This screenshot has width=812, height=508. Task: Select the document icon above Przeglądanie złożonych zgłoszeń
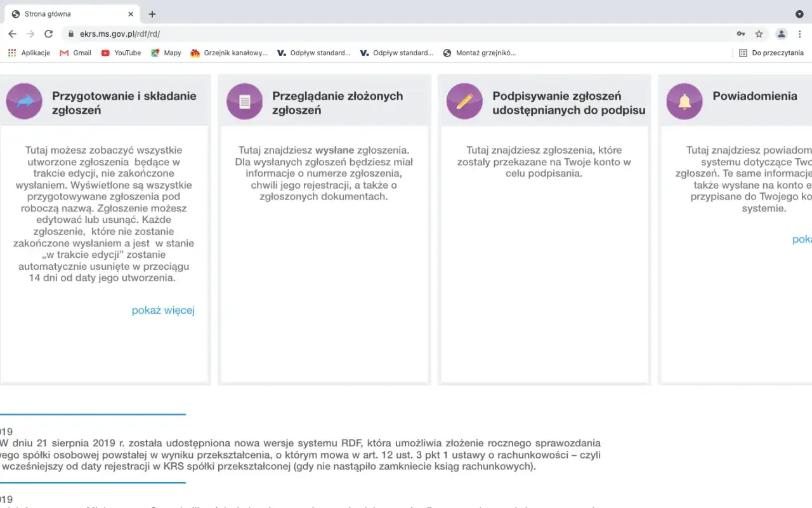(244, 101)
